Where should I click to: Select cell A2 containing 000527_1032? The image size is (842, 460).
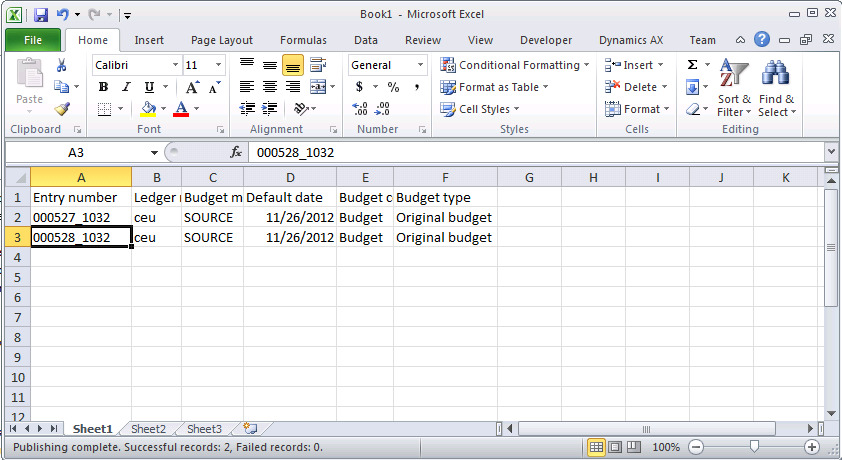(x=81, y=217)
